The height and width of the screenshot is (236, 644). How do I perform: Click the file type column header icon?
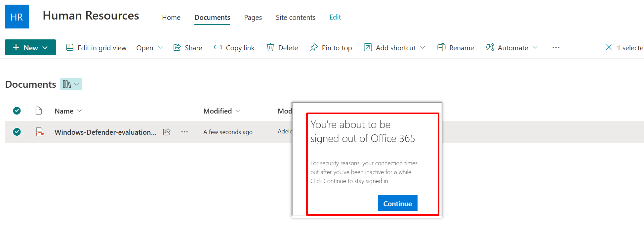[39, 111]
